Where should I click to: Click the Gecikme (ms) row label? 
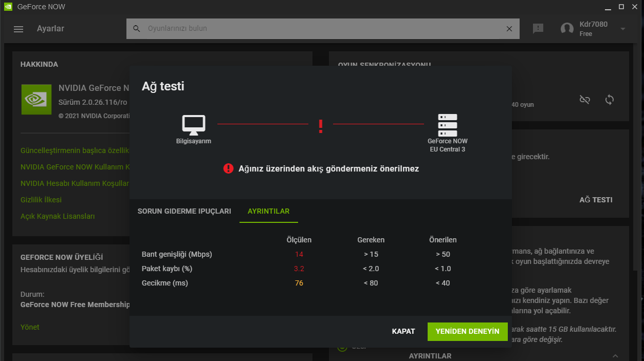[x=165, y=283]
